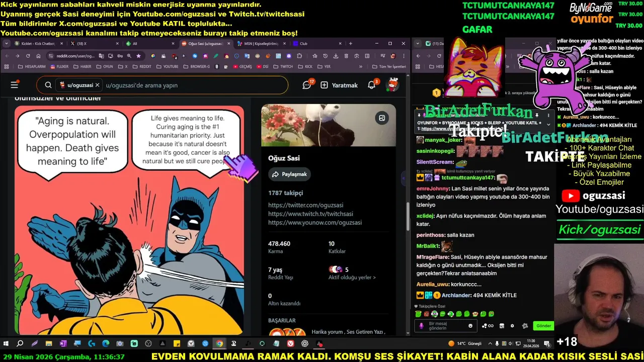Open Windows taskbar search
This screenshot has height=362, width=644.
click(20, 344)
